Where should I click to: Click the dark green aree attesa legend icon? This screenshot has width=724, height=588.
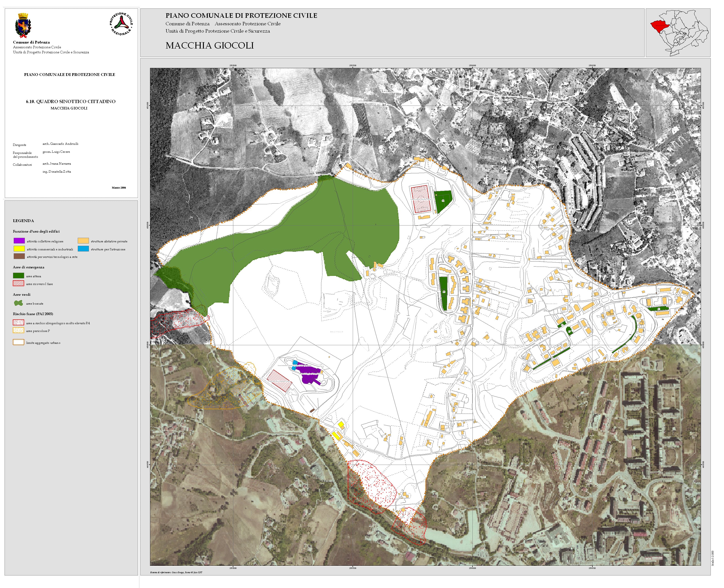19,276
